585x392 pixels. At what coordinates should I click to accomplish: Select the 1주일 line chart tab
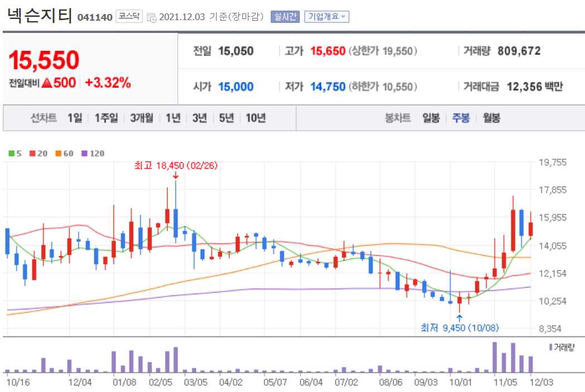point(106,118)
